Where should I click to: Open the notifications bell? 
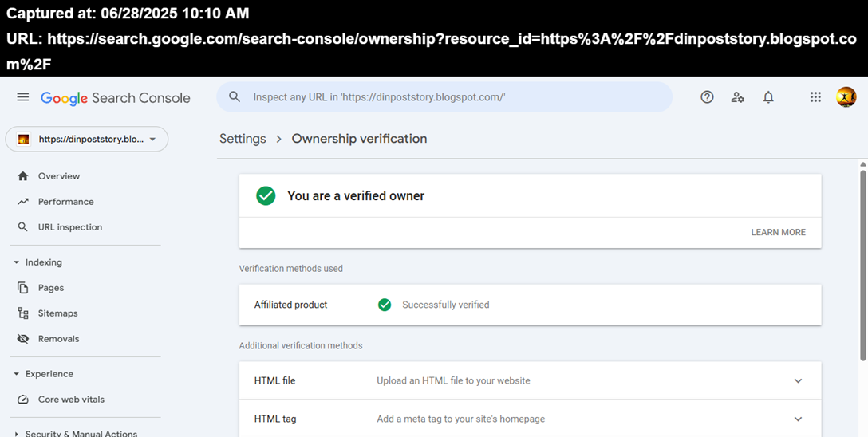pos(768,97)
